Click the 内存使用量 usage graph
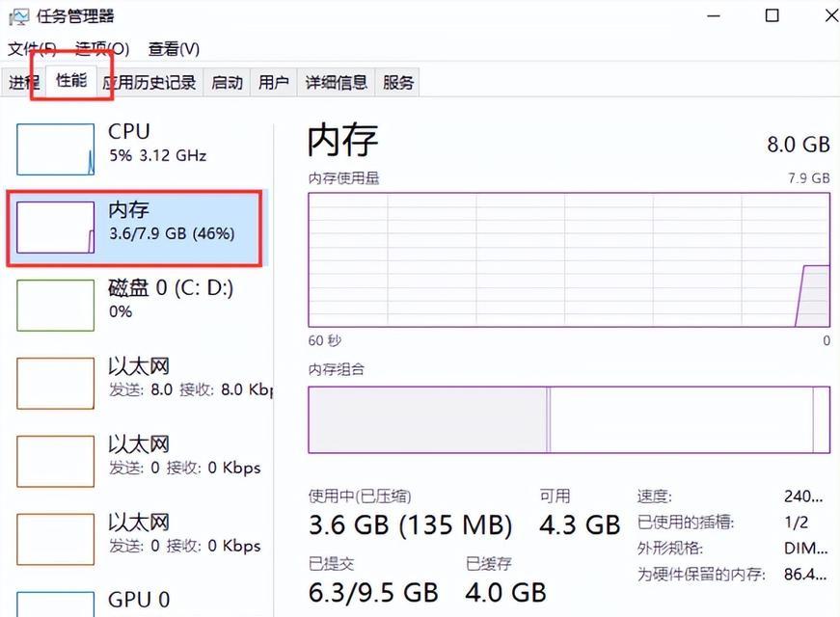The height and width of the screenshot is (617, 840). (569, 259)
